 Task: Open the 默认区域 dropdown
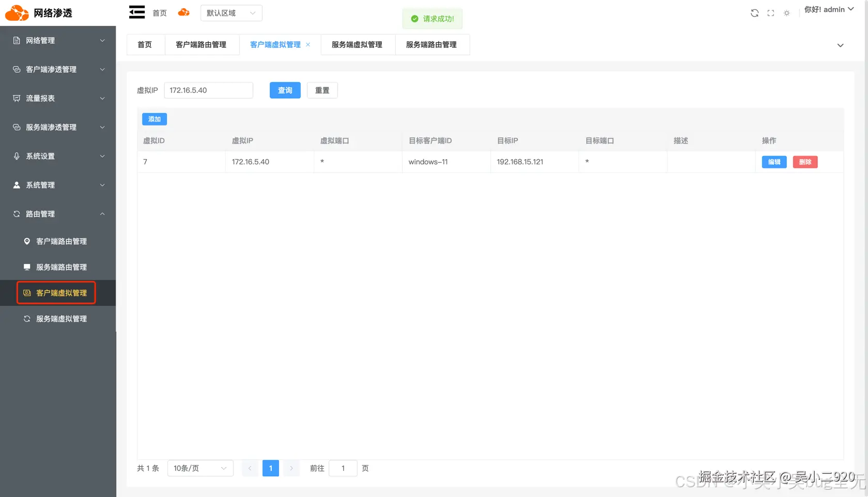231,13
